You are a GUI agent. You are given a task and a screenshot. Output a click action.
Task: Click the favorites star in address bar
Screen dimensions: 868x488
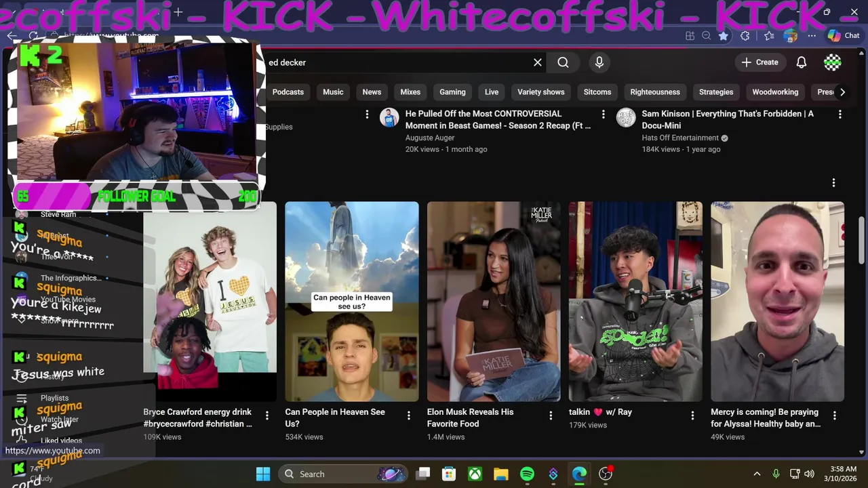(724, 36)
